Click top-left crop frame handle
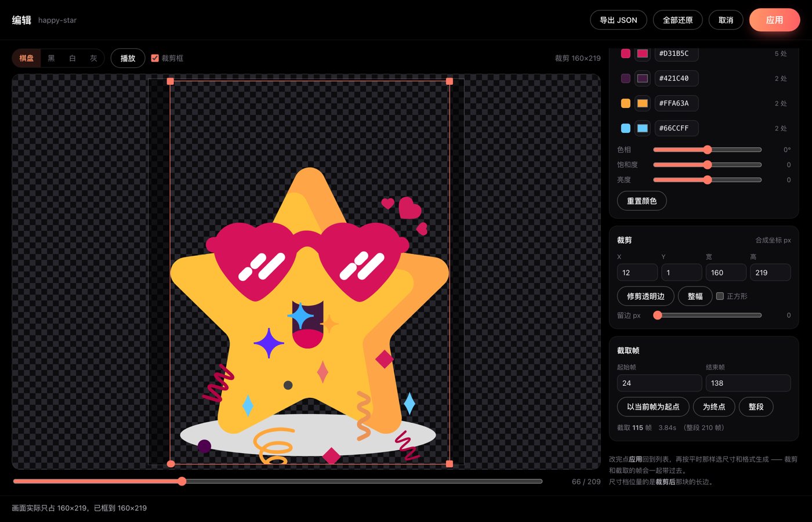The width and height of the screenshot is (812, 522). point(170,81)
